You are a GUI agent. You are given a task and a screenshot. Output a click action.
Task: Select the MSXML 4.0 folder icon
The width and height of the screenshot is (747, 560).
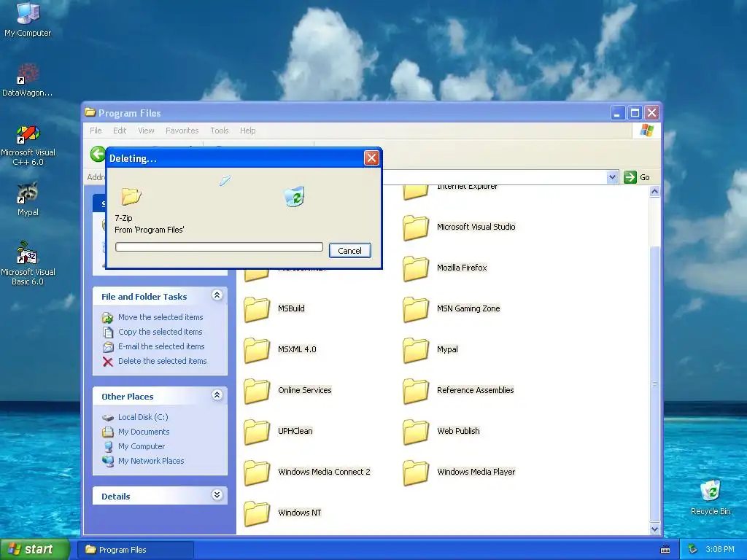click(x=257, y=350)
